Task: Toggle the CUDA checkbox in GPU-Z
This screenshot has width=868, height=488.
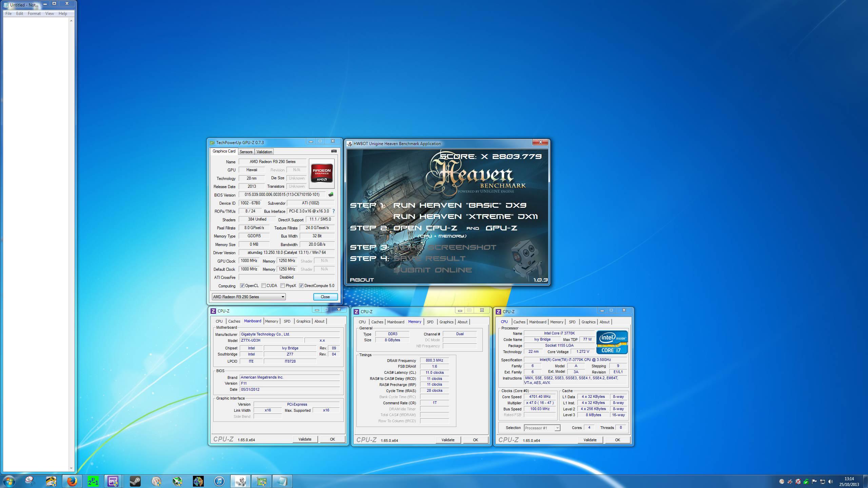Action: coord(263,286)
